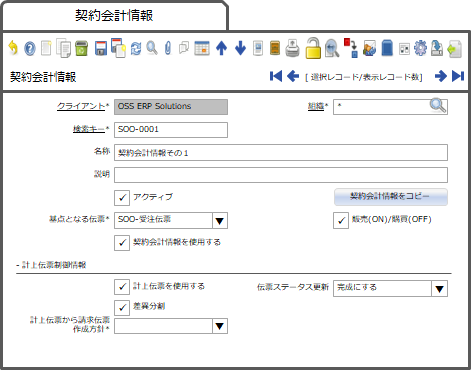Viewport: 471px width, 370px height.
Task: Open active workflows red-blue icon
Action: [351, 48]
